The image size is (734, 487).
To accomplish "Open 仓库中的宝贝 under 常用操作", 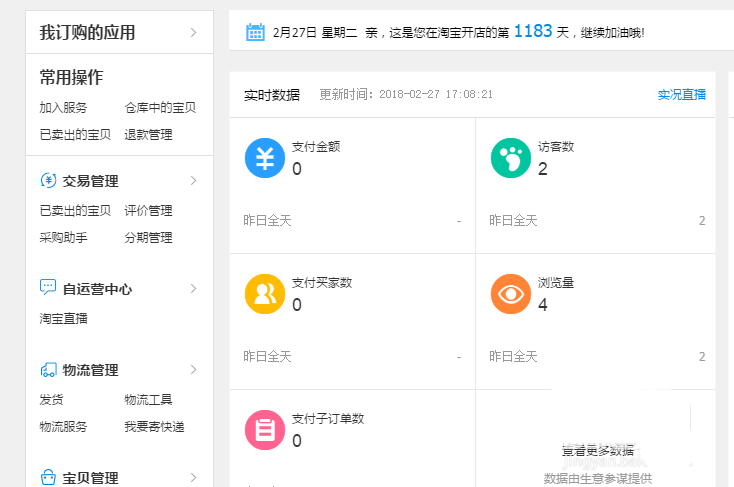I will coord(160,108).
